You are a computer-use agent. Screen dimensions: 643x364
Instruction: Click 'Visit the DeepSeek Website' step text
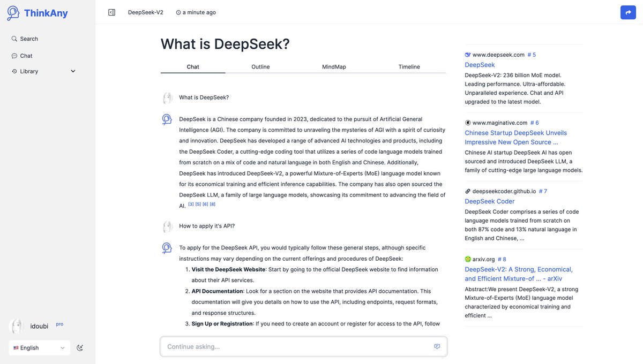pyautogui.click(x=228, y=269)
